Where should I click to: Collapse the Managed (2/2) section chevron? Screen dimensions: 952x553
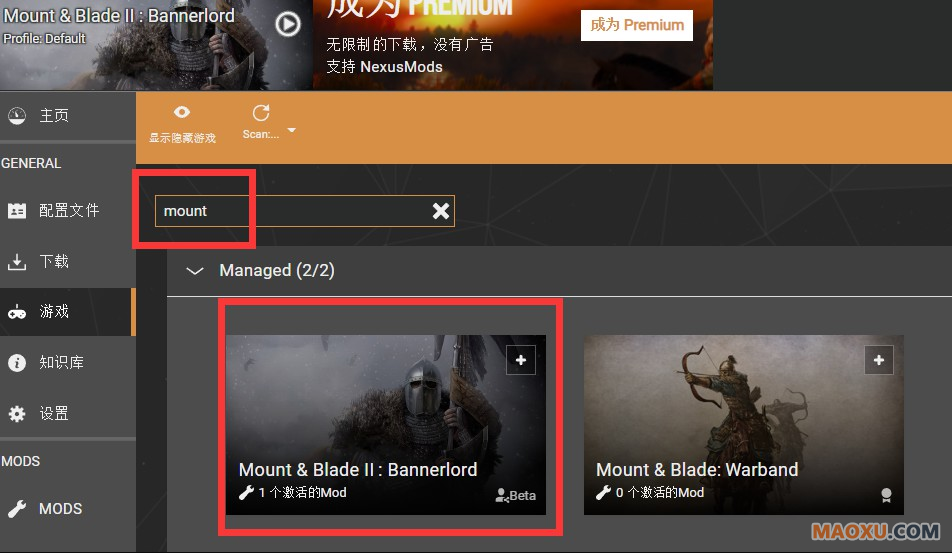click(x=194, y=271)
